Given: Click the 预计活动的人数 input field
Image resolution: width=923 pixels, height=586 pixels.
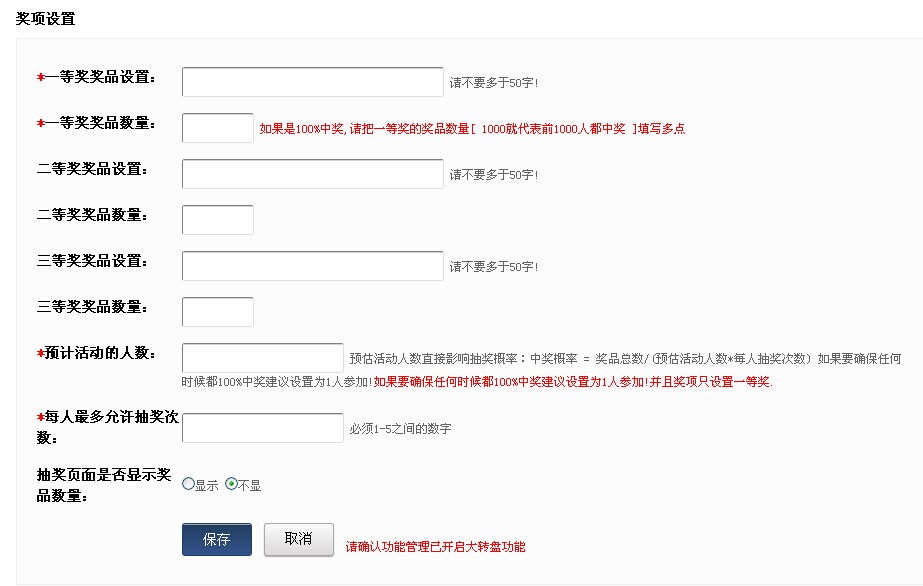Looking at the screenshot, I should click(x=263, y=358).
